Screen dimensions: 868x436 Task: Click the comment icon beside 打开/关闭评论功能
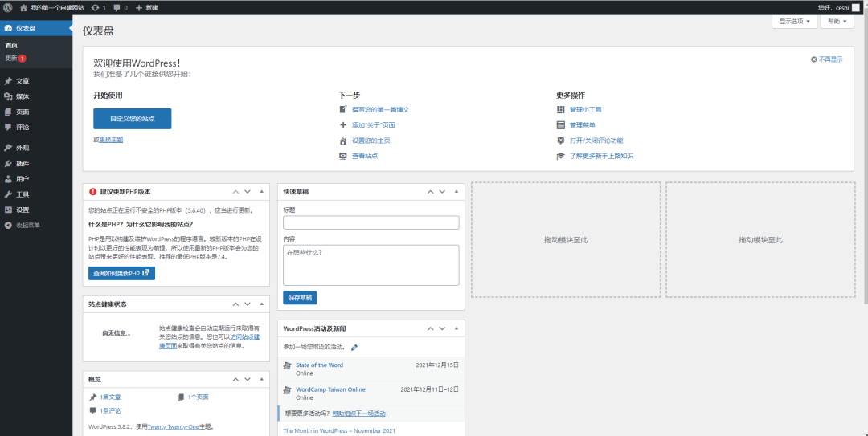point(560,141)
